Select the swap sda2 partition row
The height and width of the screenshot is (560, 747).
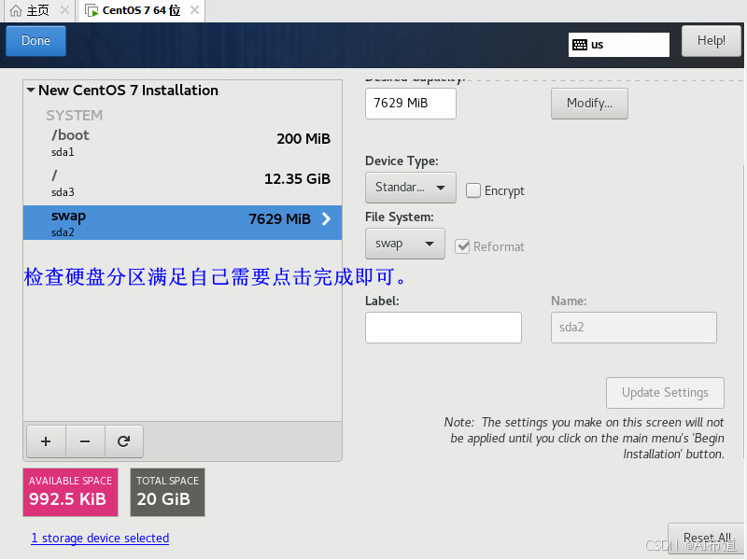tap(182, 222)
